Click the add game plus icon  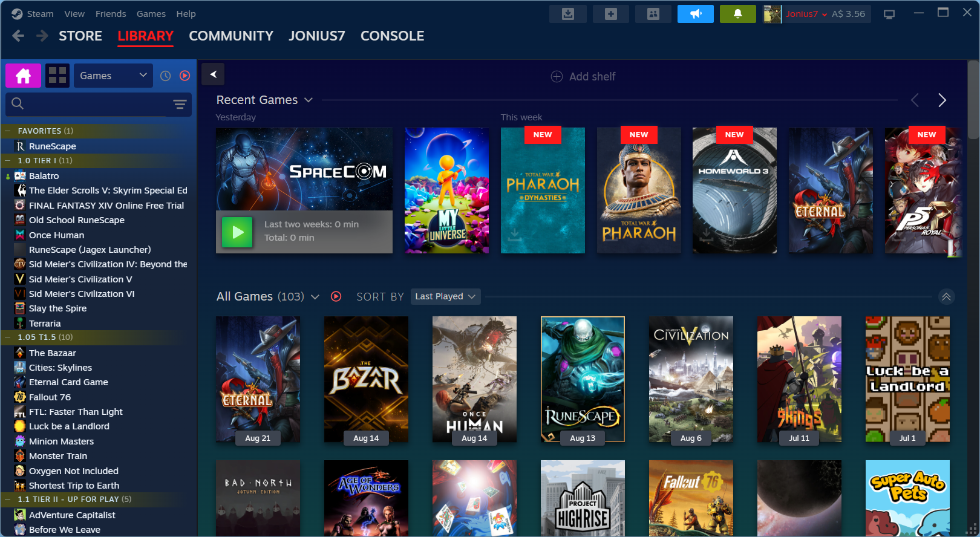click(x=610, y=14)
